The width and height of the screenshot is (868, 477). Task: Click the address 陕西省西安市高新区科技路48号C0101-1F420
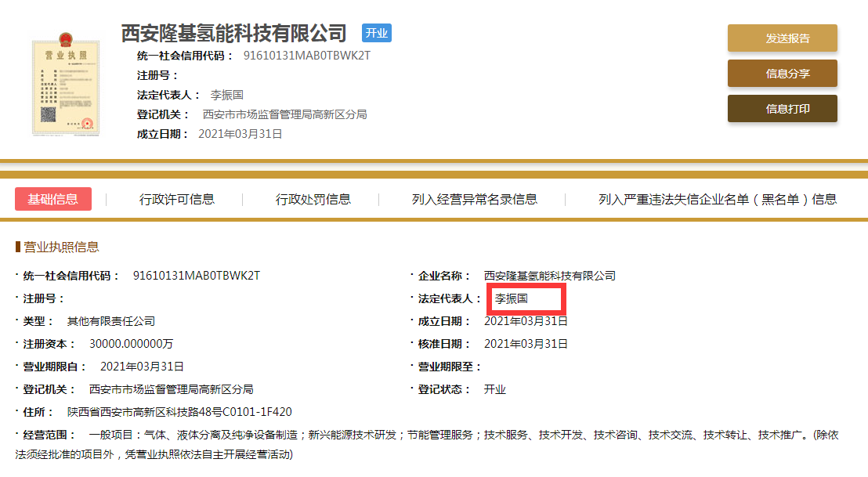tap(179, 412)
